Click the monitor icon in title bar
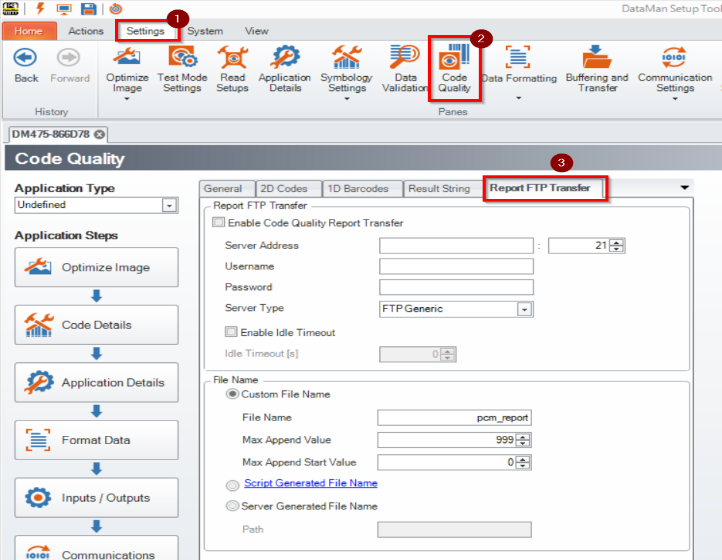 (x=64, y=9)
